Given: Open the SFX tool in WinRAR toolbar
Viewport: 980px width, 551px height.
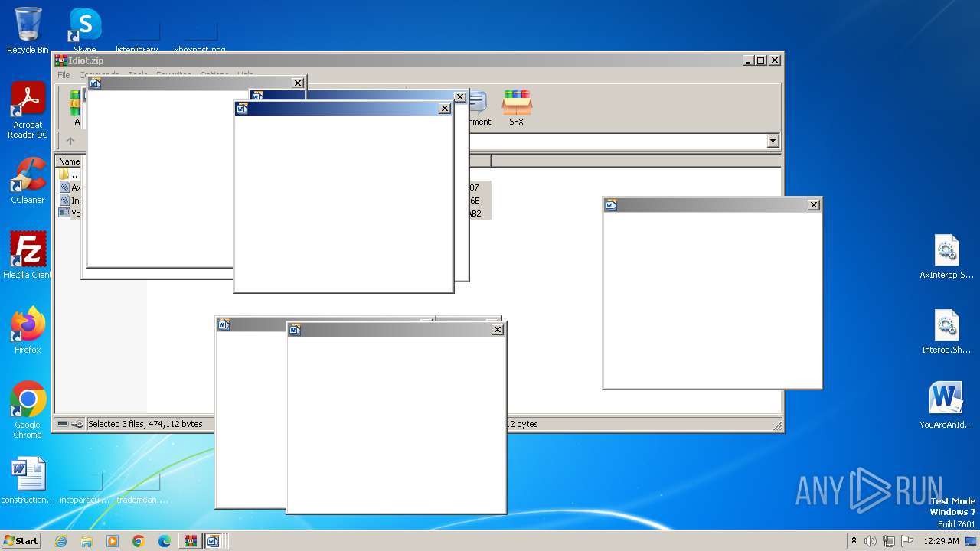Looking at the screenshot, I should (x=517, y=107).
